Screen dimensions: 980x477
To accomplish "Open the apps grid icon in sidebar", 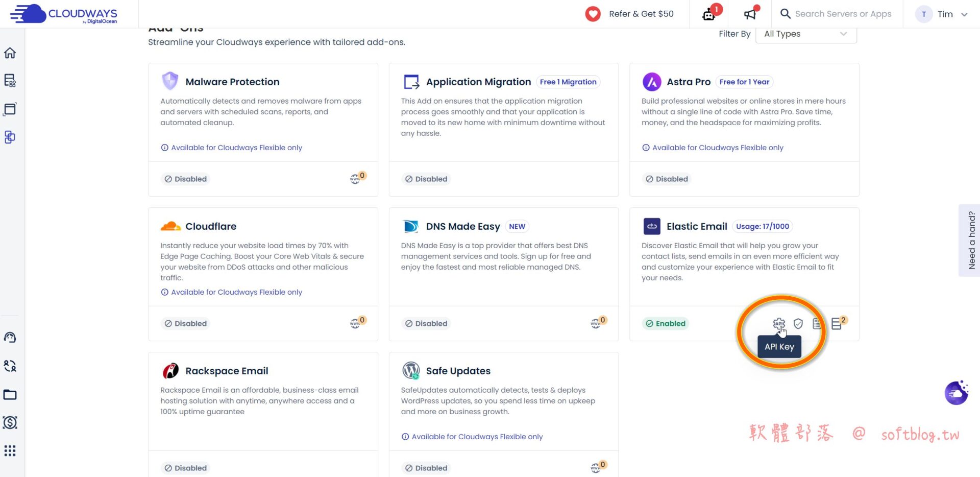I will tap(10, 450).
